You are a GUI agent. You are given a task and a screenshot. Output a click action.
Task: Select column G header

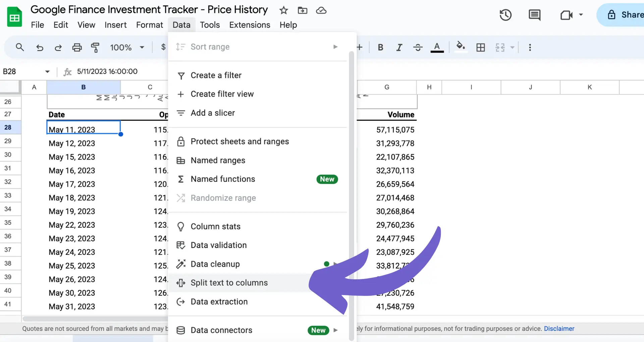pyautogui.click(x=387, y=87)
